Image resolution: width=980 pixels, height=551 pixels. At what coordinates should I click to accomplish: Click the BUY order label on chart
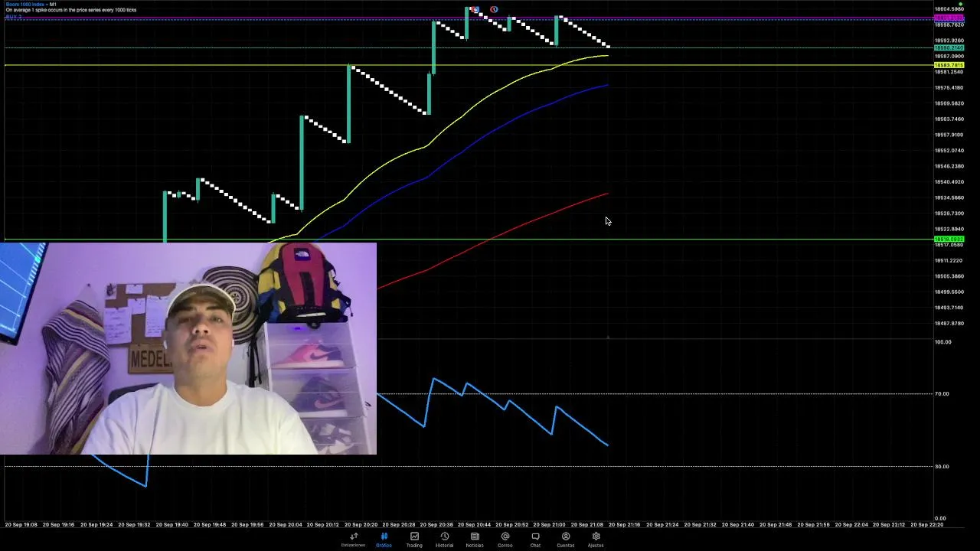(x=14, y=16)
